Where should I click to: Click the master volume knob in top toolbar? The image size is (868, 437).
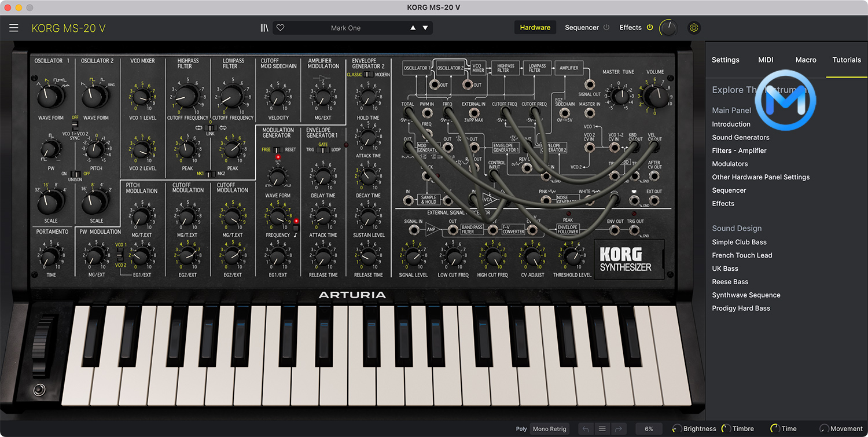[668, 27]
